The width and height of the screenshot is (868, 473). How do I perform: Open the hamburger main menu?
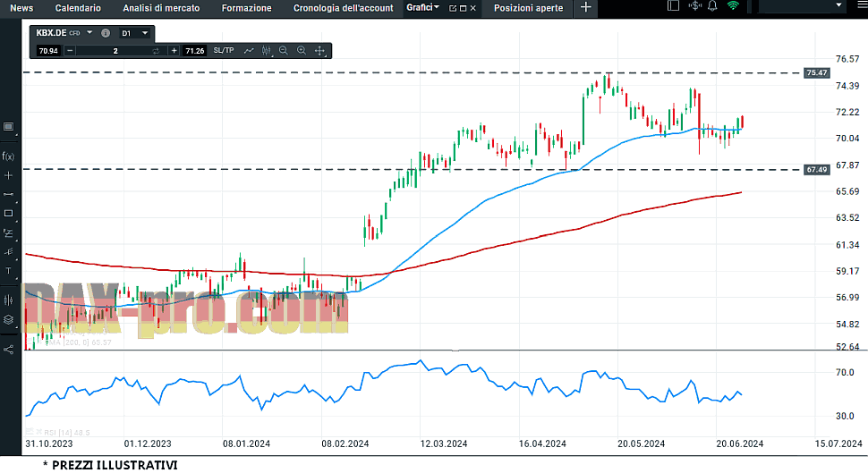[x=863, y=4]
